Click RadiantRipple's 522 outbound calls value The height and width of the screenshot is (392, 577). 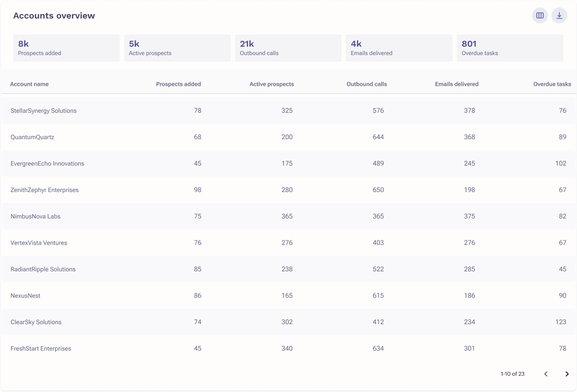pos(378,269)
